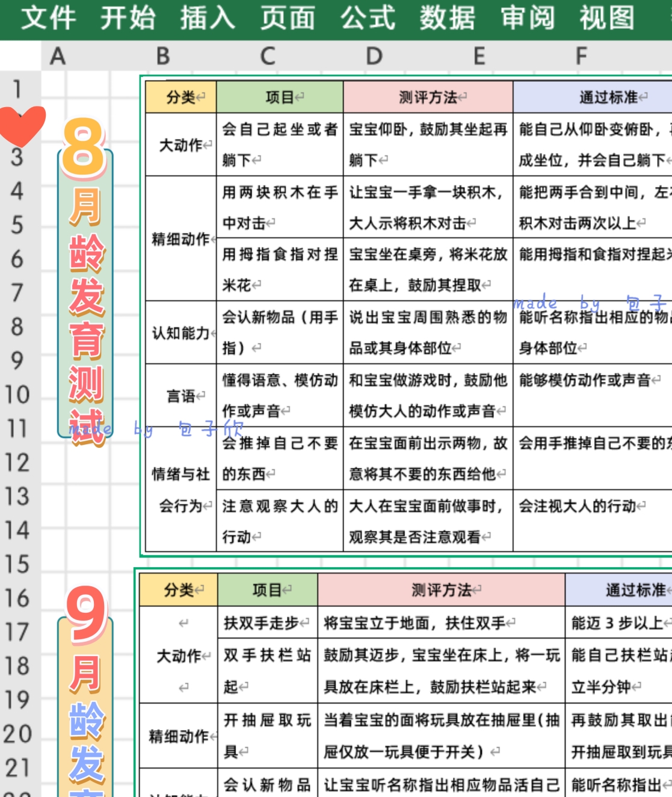Select row 1 header

click(x=17, y=89)
